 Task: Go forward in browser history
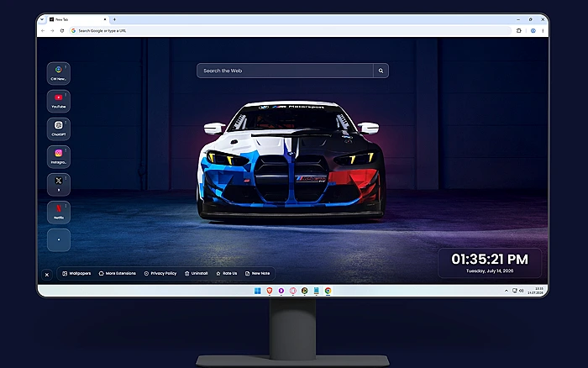(52, 31)
